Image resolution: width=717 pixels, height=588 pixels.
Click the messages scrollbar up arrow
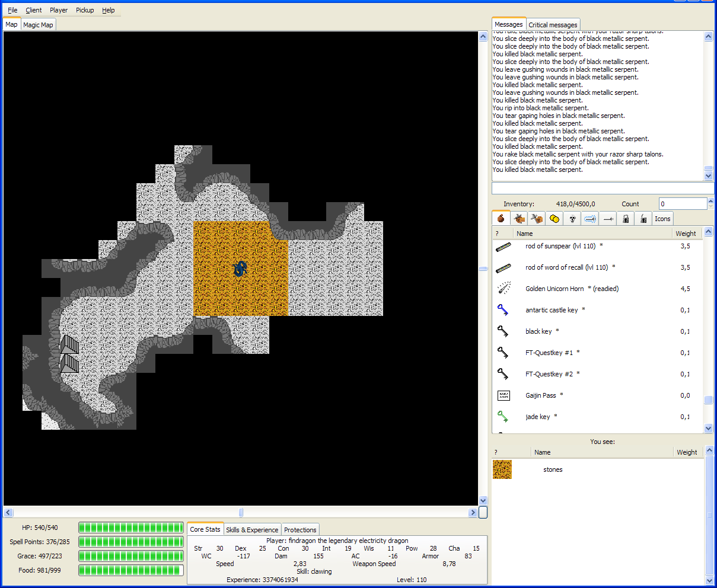tap(709, 36)
